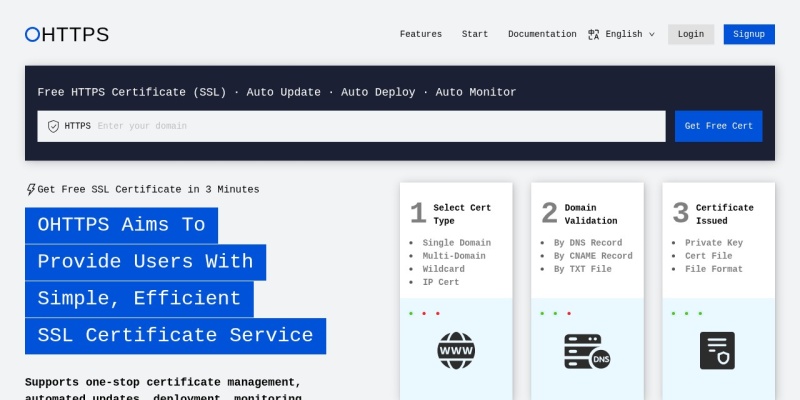Click the IP Cert list item
This screenshot has height=400, width=800.
(x=441, y=283)
